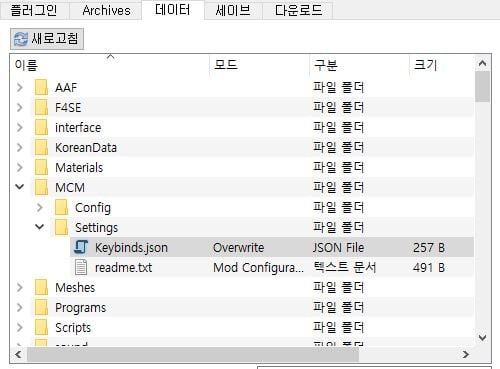Click the KoreanData folder icon
The image size is (500, 369).
pos(41,148)
